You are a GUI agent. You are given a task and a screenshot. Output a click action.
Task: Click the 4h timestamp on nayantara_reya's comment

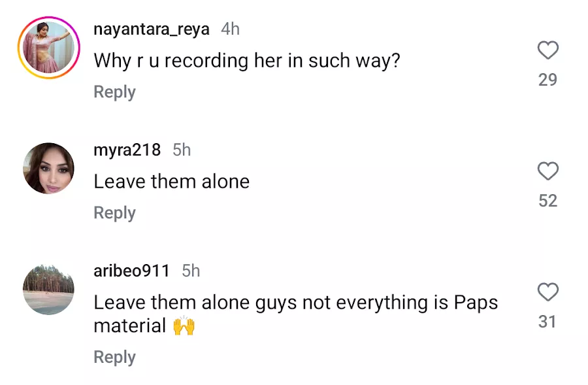[231, 29]
